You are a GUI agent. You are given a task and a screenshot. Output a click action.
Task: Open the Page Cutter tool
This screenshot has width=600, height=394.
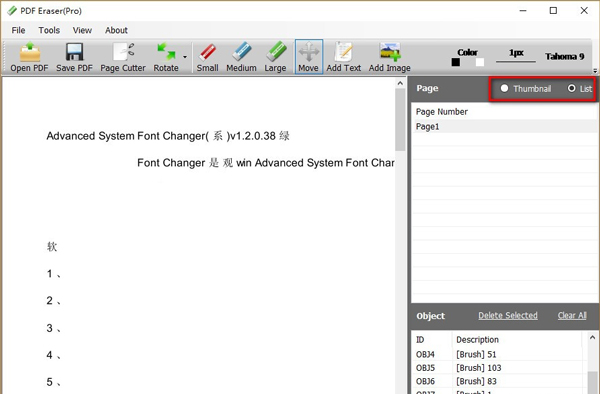pyautogui.click(x=123, y=52)
